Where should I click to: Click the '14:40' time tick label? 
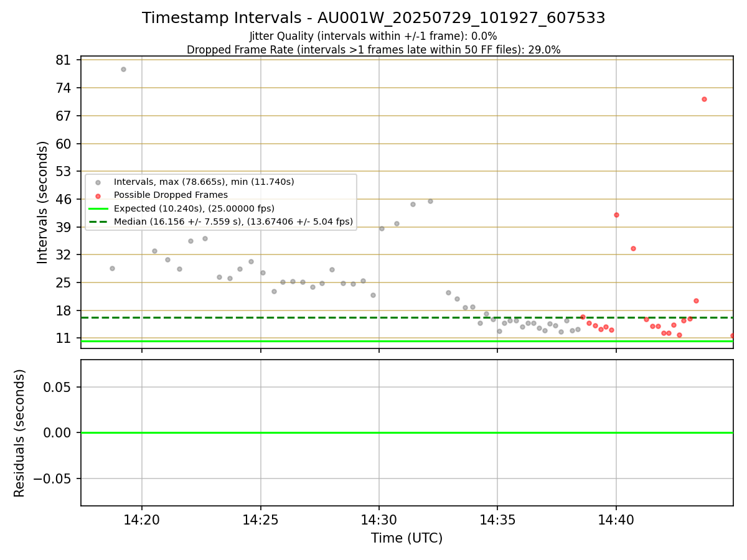616,520
